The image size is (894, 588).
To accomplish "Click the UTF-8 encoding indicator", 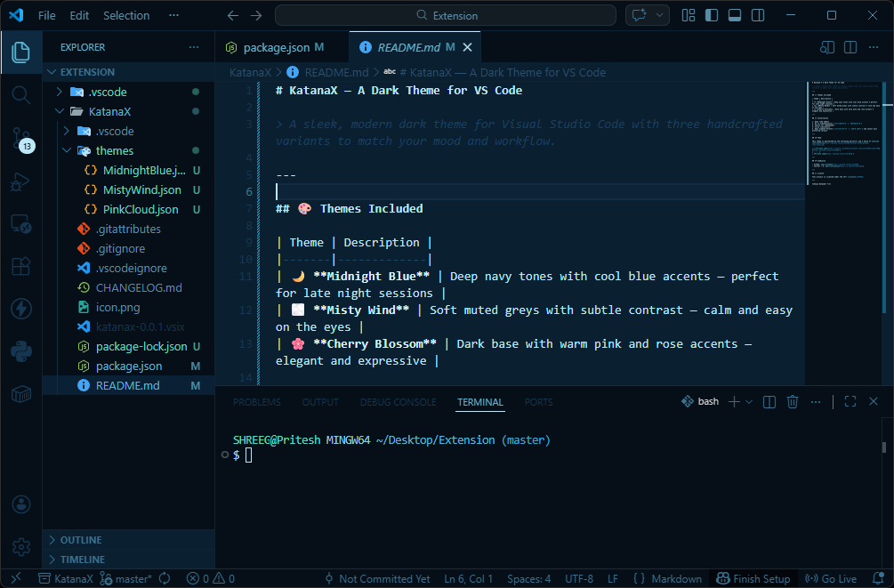I will point(579,578).
